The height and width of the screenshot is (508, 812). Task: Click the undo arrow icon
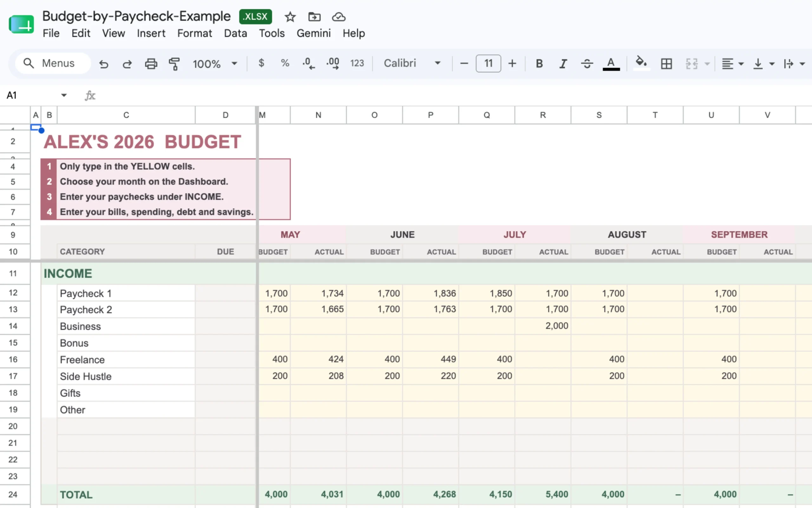(104, 63)
